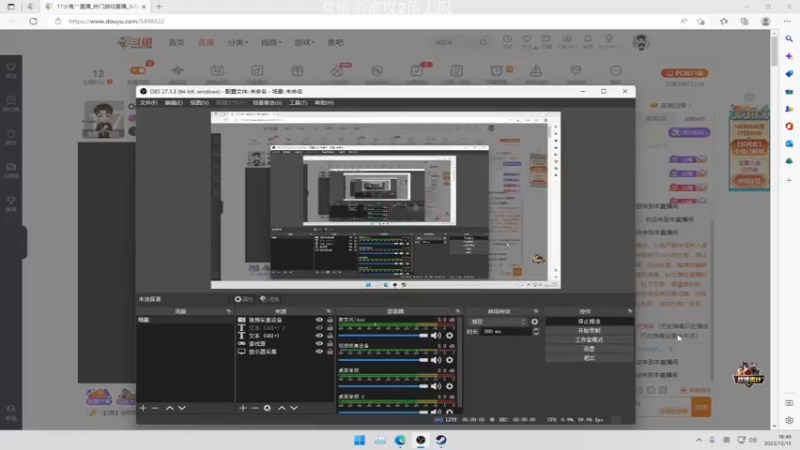The image size is (800, 450).
Task: Click the 停止推流 button
Action: [x=589, y=322]
